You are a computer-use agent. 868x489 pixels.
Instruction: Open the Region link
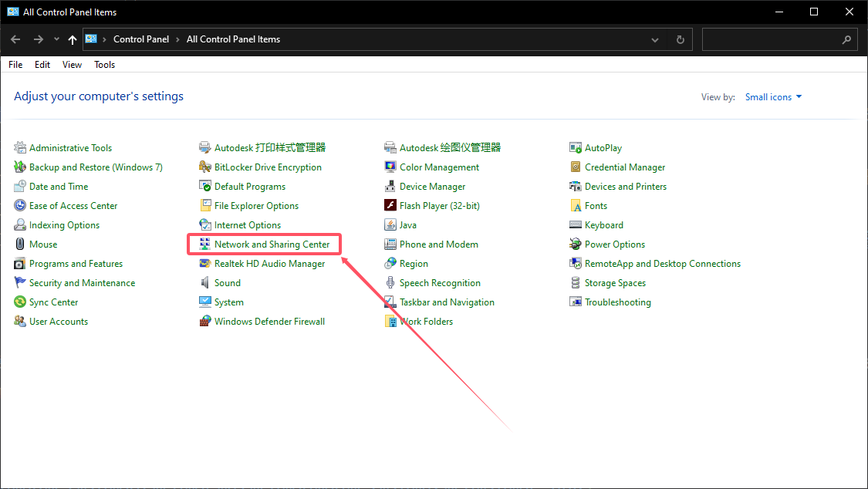pos(414,264)
